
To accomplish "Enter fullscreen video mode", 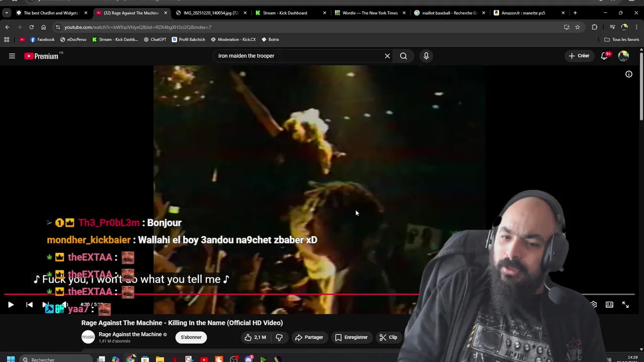I will coord(625,305).
